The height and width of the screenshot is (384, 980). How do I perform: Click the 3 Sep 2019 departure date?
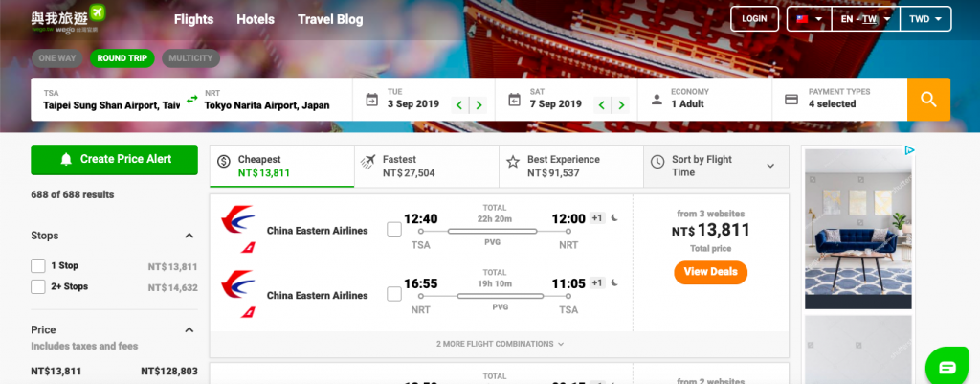click(413, 104)
